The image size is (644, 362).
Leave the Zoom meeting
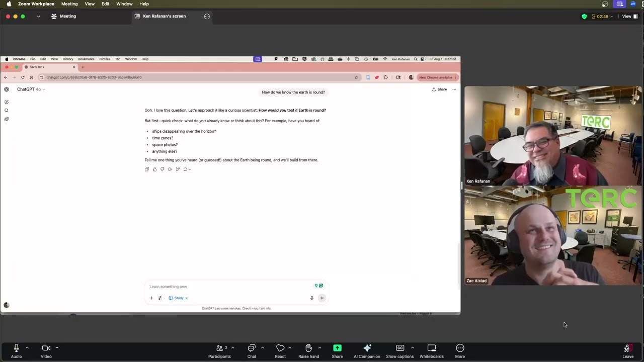click(x=628, y=351)
